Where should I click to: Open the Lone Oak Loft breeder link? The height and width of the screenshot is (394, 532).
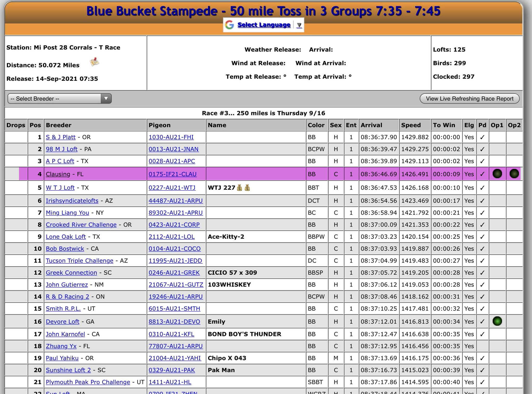[x=66, y=237]
